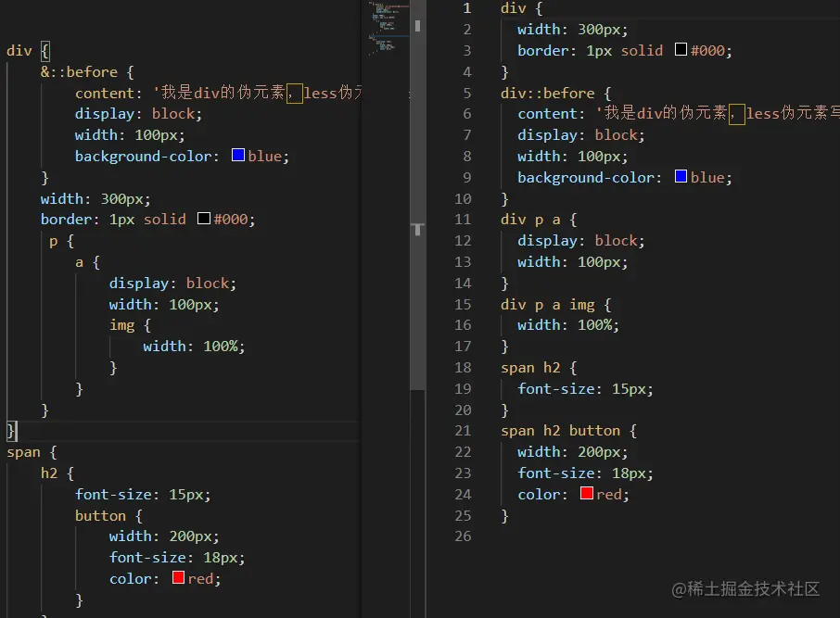Click 'display: block;' on line 12
Screen dimensions: 840x618
(x=581, y=241)
